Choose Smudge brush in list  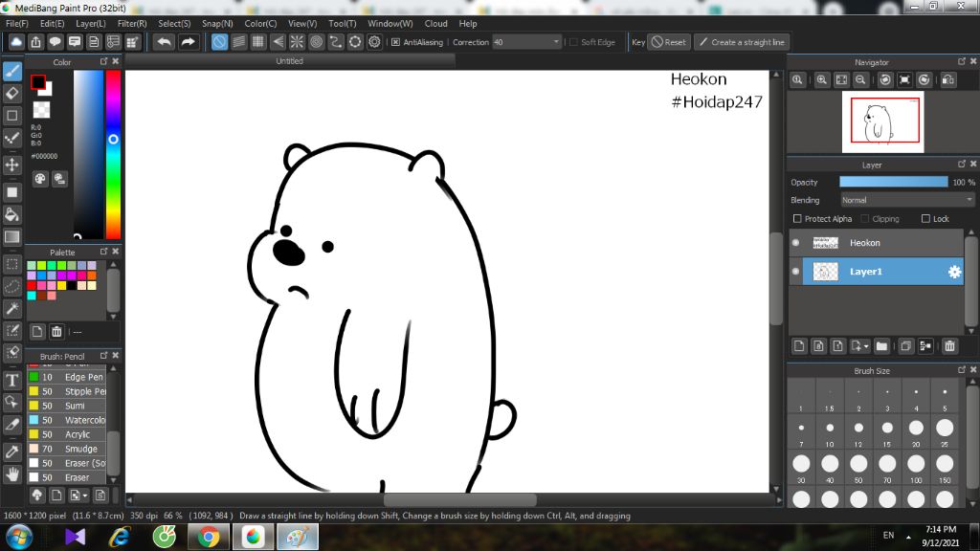click(x=67, y=449)
